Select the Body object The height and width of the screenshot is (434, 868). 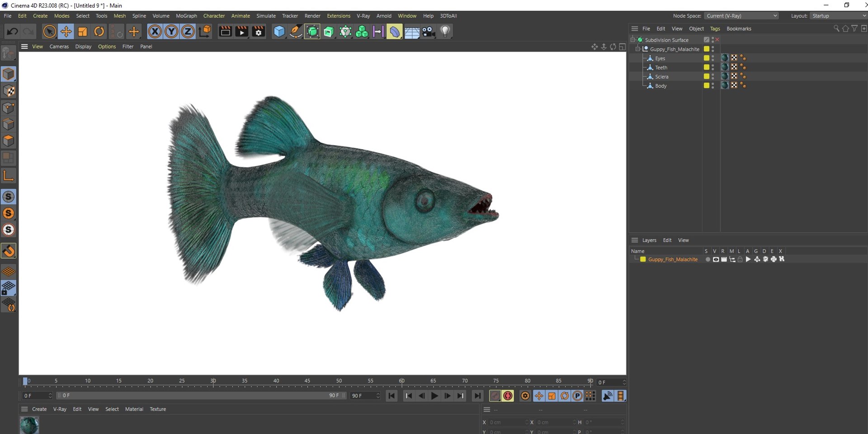[660, 86]
